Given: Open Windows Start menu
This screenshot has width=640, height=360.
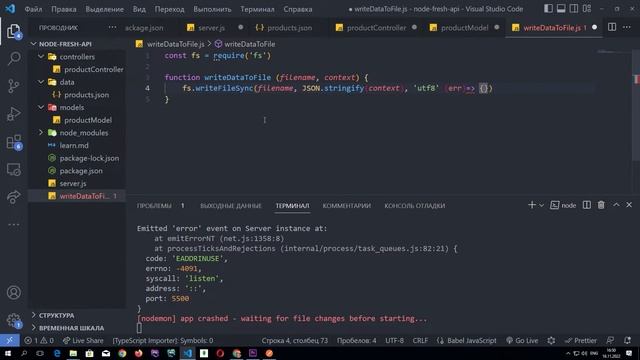Looking at the screenshot, I should (7, 353).
